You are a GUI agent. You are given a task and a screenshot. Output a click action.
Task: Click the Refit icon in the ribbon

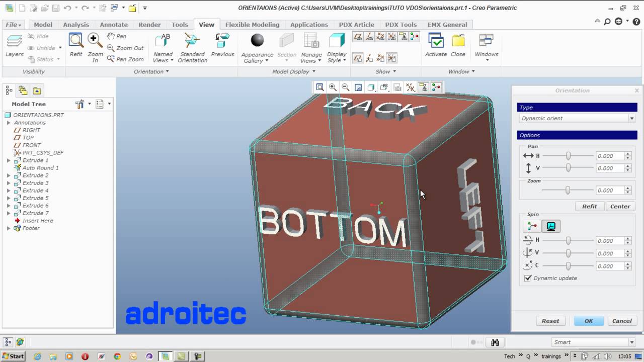coord(76,45)
